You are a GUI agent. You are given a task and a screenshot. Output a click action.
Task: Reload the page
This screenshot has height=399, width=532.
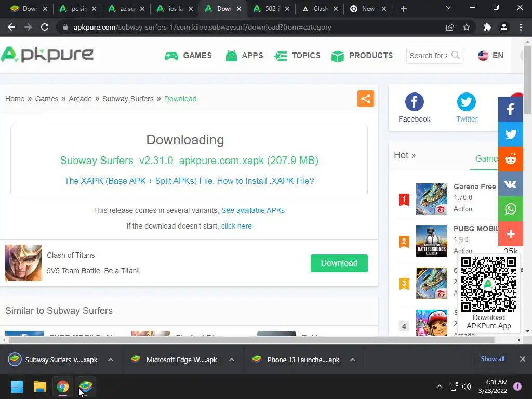(45, 27)
